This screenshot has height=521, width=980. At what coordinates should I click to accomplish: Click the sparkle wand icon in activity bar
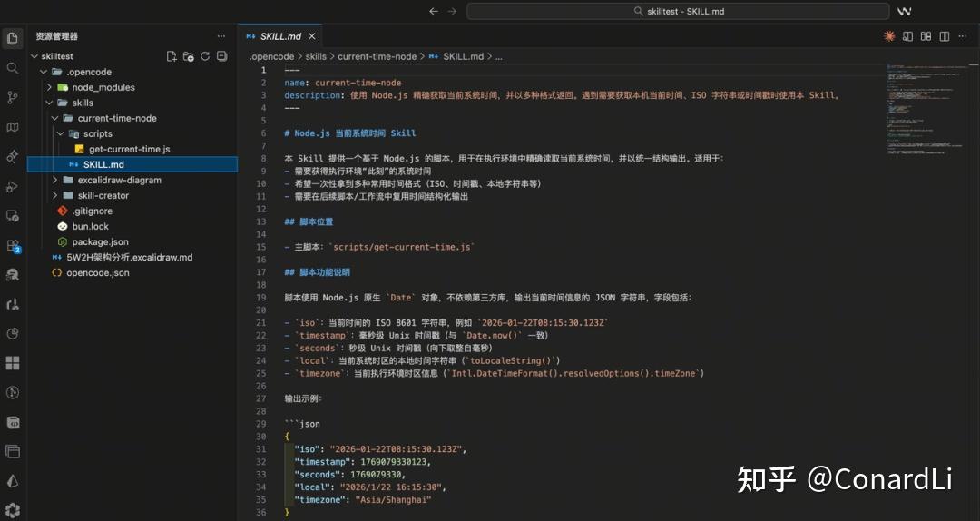coord(12,157)
